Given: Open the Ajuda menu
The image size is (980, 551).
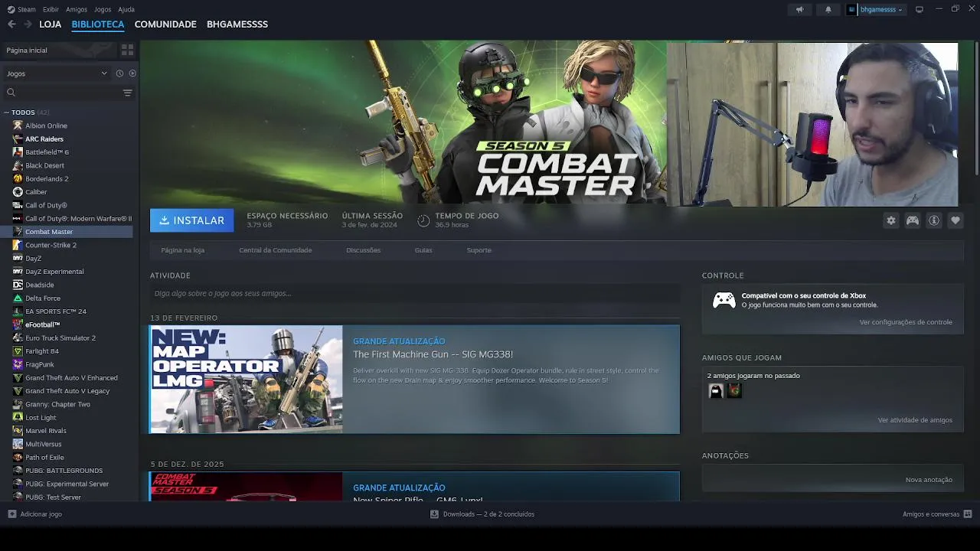Looking at the screenshot, I should (x=126, y=9).
